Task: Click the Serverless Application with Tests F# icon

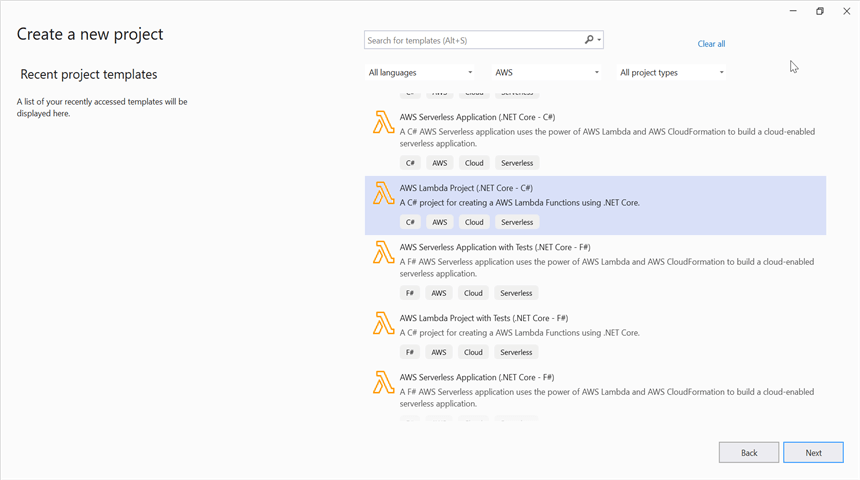Action: click(x=383, y=252)
